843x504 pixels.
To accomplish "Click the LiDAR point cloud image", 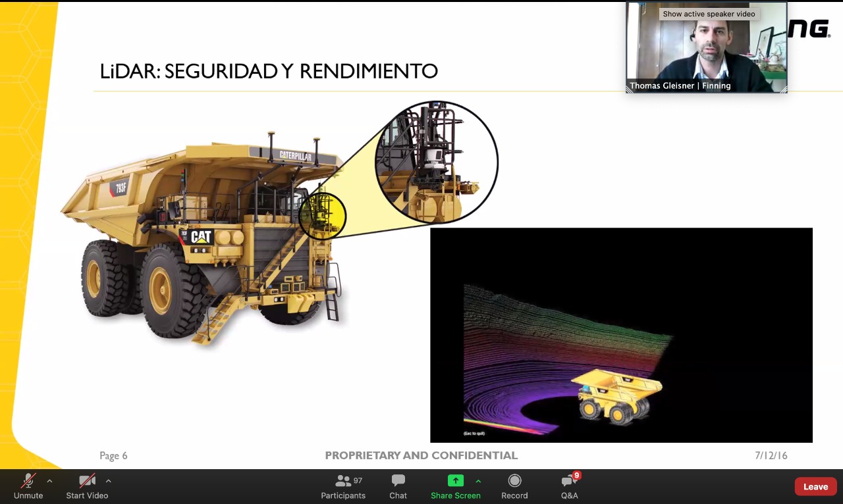I will (621, 335).
